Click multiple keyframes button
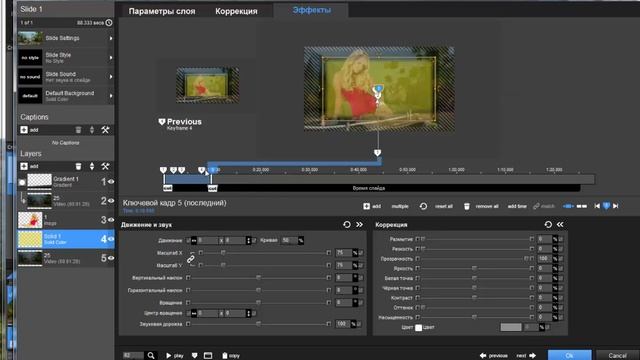Image resolution: width=640 pixels, height=360 pixels. point(400,206)
